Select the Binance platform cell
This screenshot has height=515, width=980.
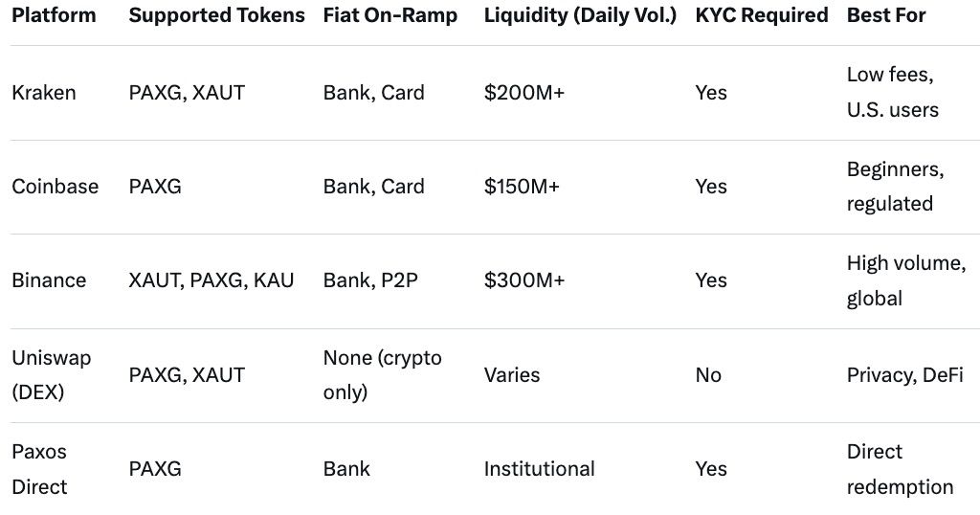49,280
